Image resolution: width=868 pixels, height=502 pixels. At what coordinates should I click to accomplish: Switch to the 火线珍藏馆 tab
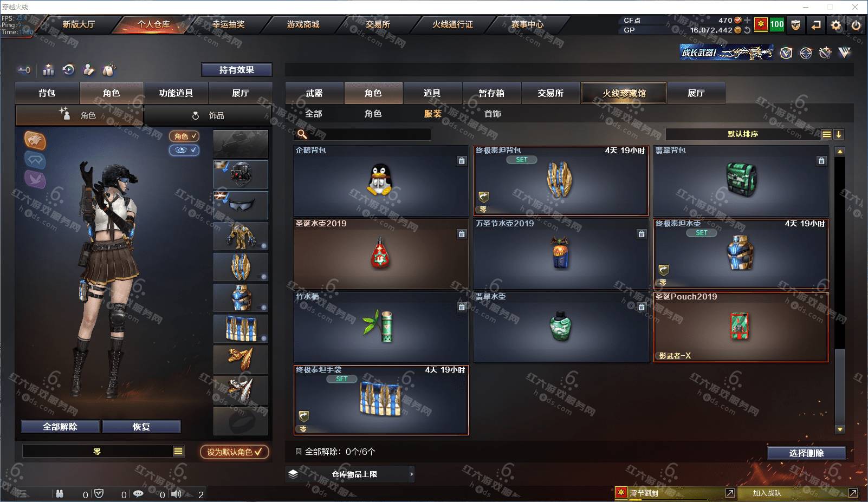pyautogui.click(x=624, y=93)
